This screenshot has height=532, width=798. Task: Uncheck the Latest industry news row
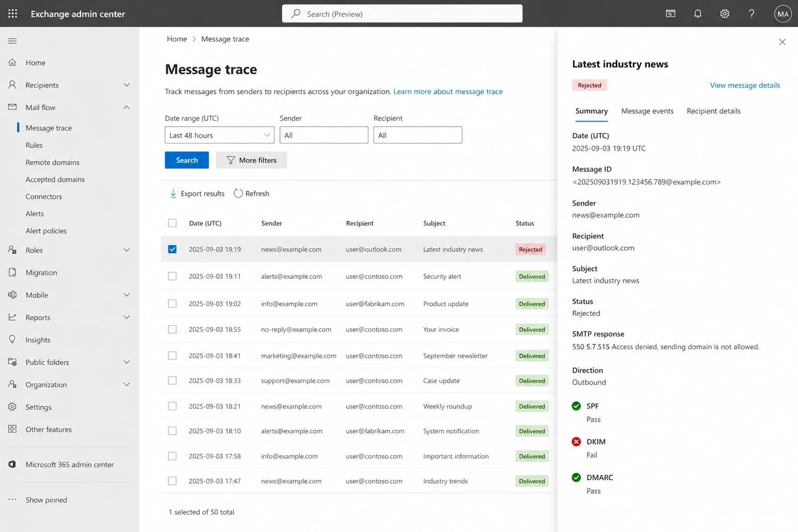coord(172,249)
